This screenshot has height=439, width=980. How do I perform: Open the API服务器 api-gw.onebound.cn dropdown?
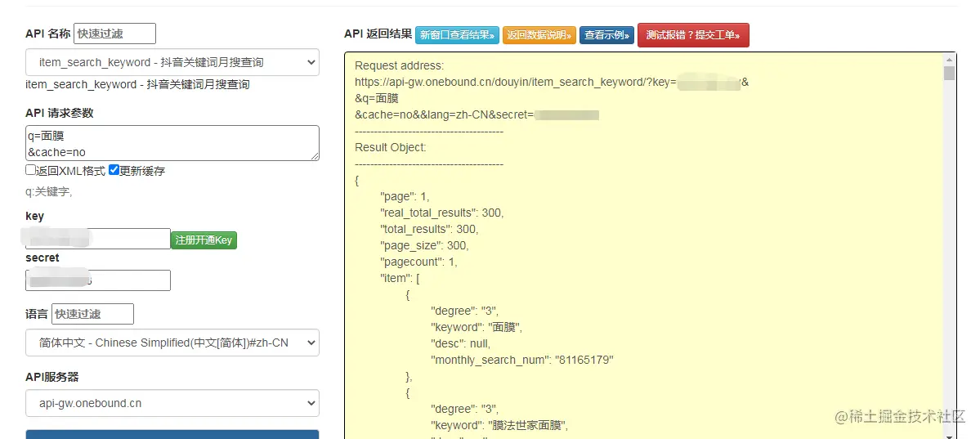[172, 403]
